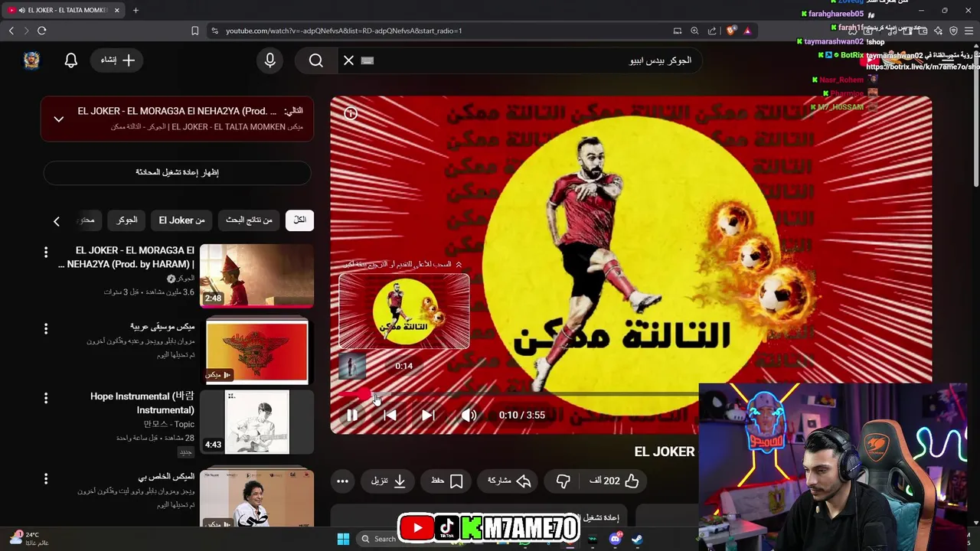980x551 pixels.
Task: Collapse the mix playlist panel chevron
Action: pos(58,119)
